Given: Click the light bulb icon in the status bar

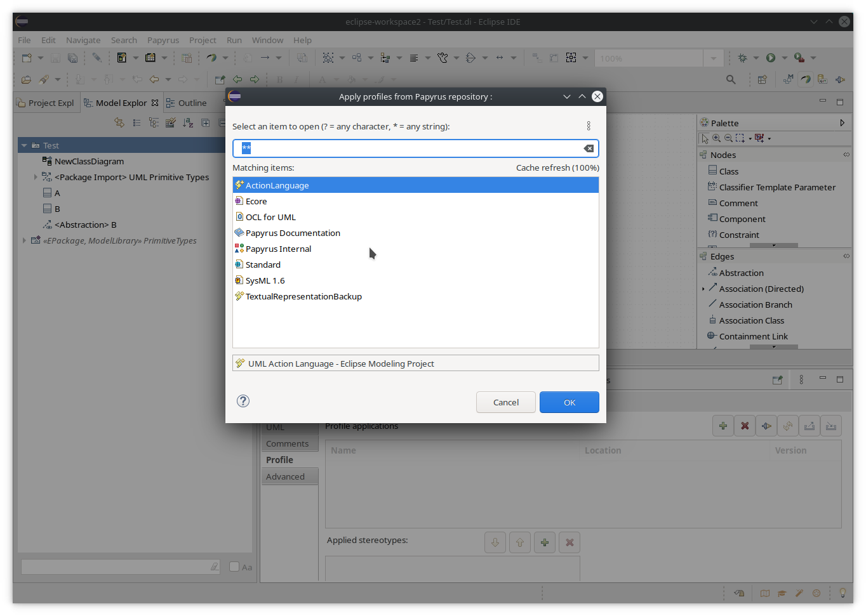Looking at the screenshot, I should (843, 593).
